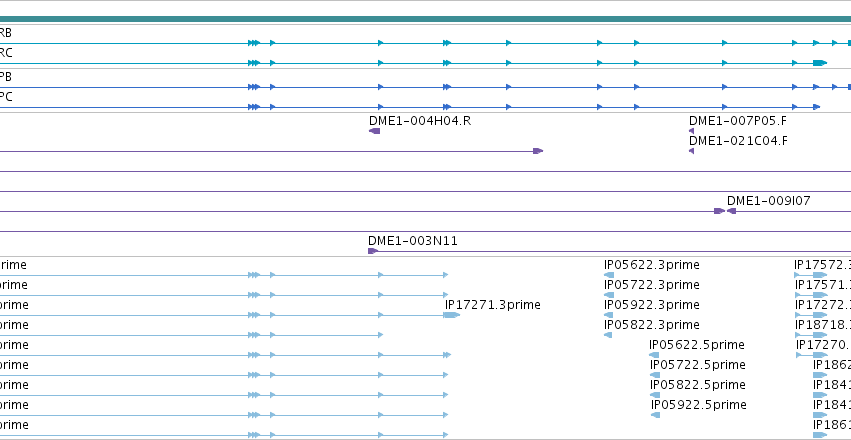Screen dimensions: 851x440
Task: Click the large teal exon at the RC track end
Action: pyautogui.click(x=820, y=63)
